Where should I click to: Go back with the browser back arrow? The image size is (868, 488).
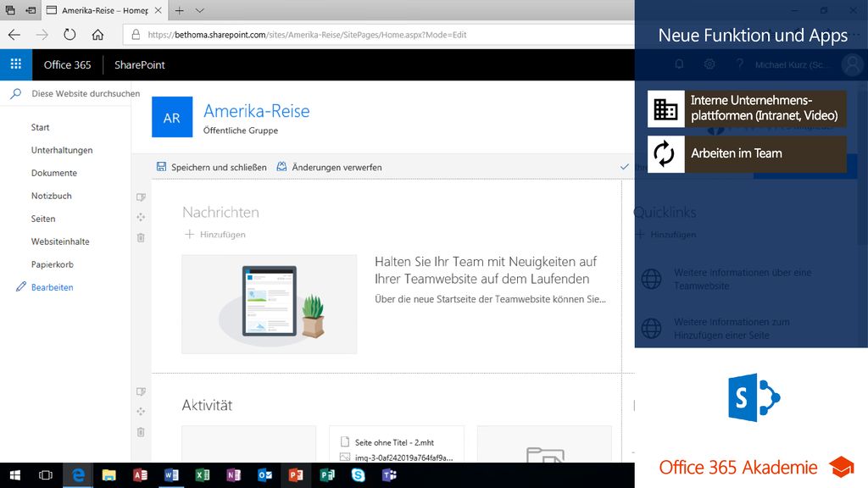point(14,35)
